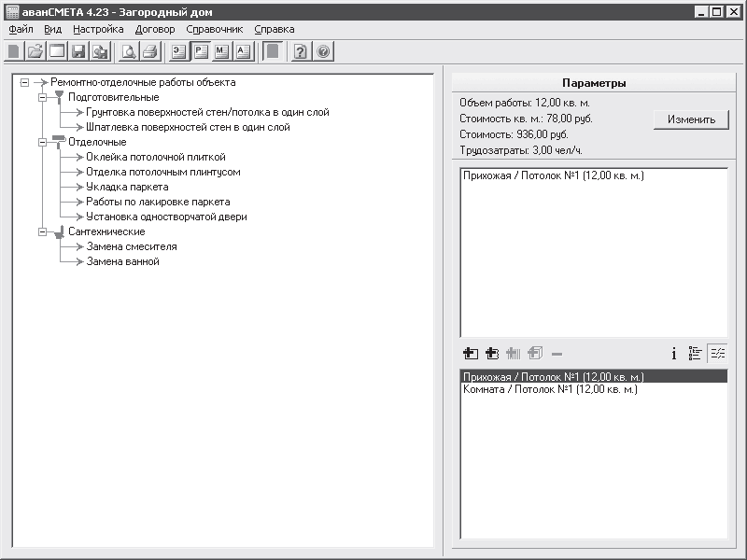The image size is (747, 560).
Task: Click the open folder toolbar icon
Action: click(x=35, y=51)
